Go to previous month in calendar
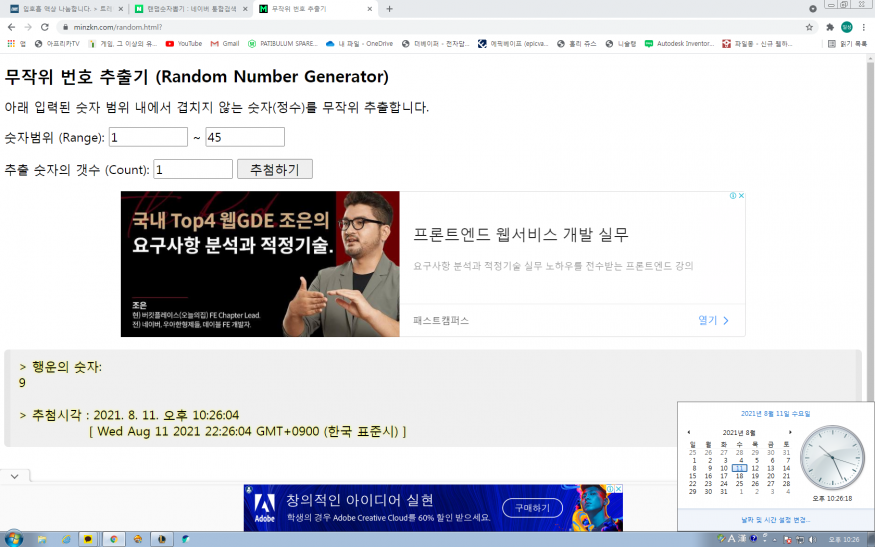The image size is (875, 547). pyautogui.click(x=688, y=432)
